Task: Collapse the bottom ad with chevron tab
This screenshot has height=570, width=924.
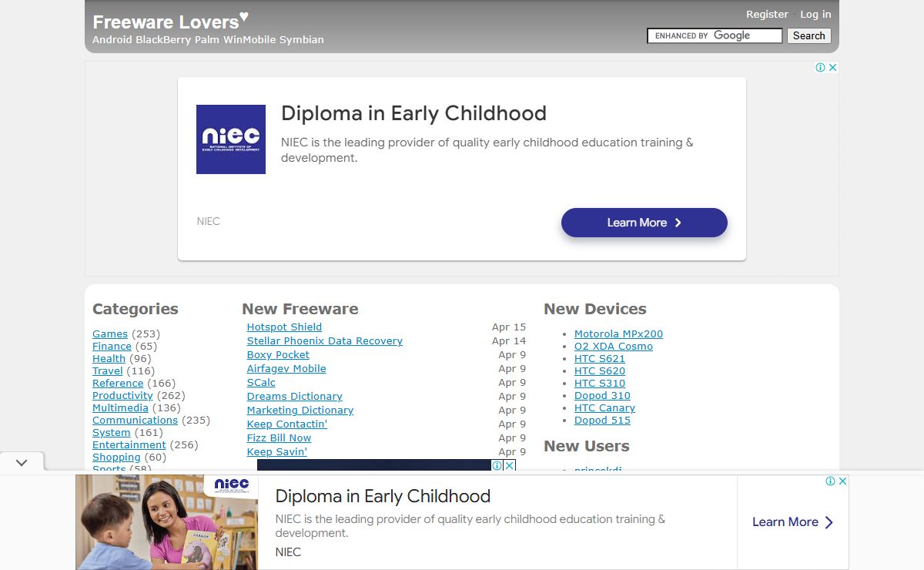Action: tap(22, 463)
